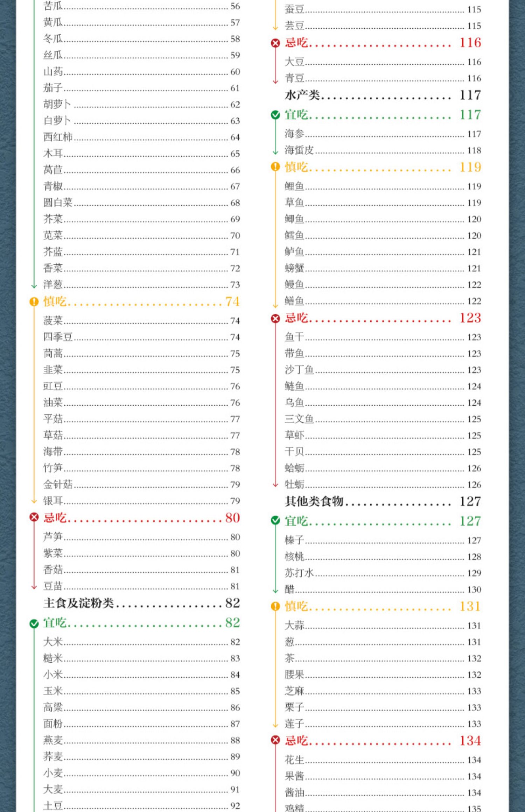Click the green checkmark icon beside 宜吃 127
This screenshot has height=812, width=525.
(275, 520)
